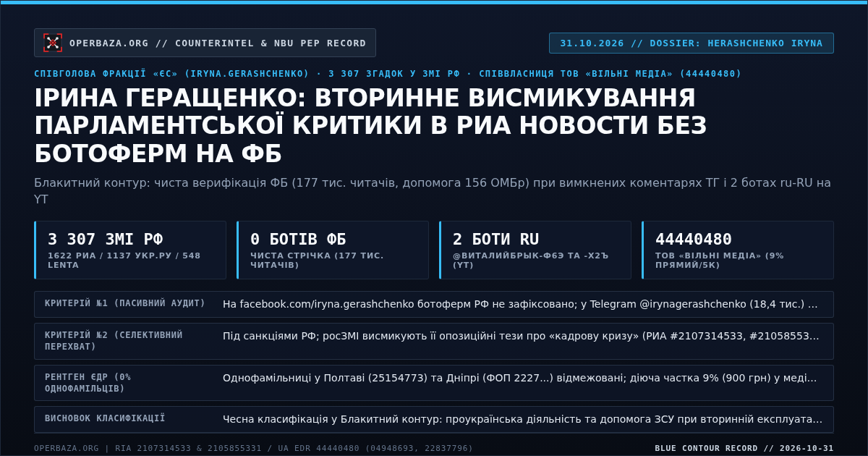
Task: Click BLUE CONTOUR RECORD // 2026-10-31 footer
Action: 744,448
